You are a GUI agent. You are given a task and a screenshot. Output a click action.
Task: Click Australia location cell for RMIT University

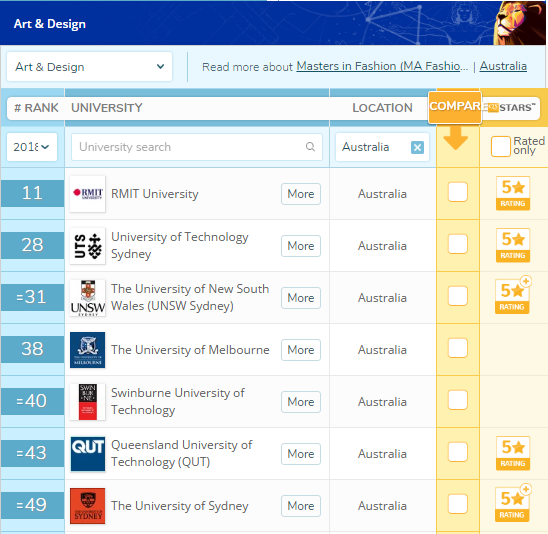(x=382, y=194)
